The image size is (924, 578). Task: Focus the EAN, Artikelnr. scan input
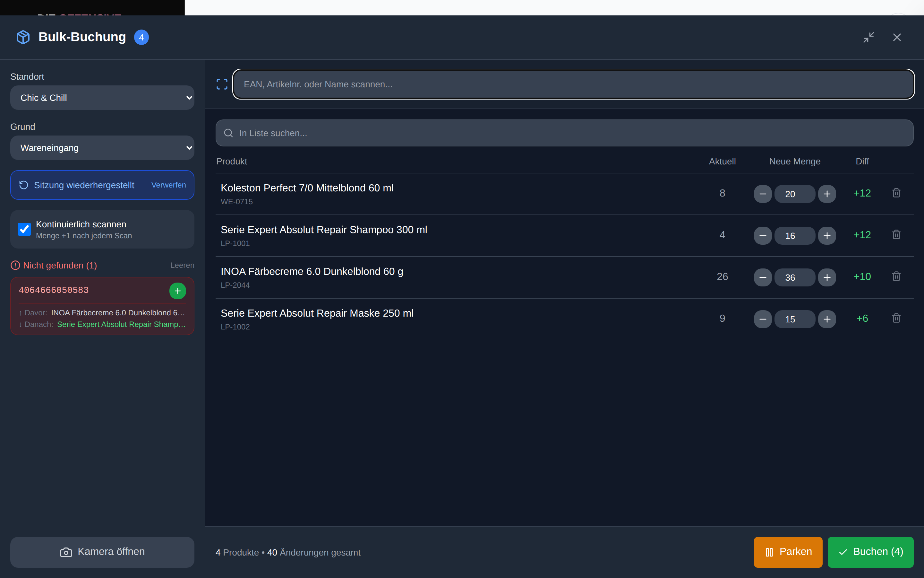[574, 84]
